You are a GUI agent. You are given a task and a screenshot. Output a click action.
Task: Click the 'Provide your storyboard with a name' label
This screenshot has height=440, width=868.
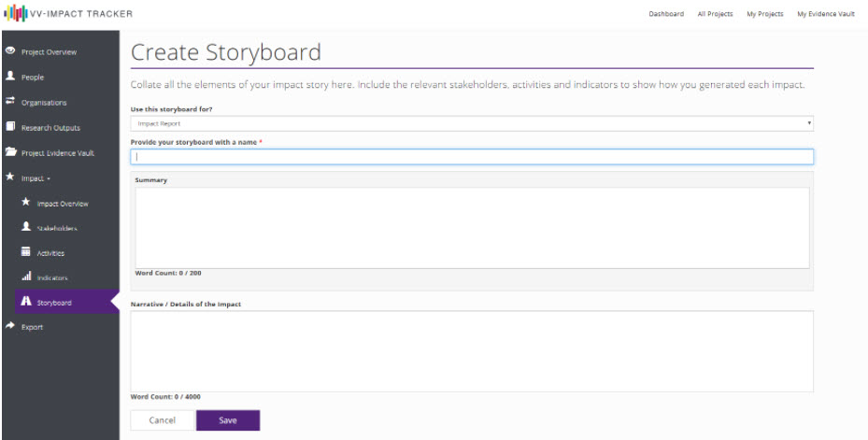point(193,142)
